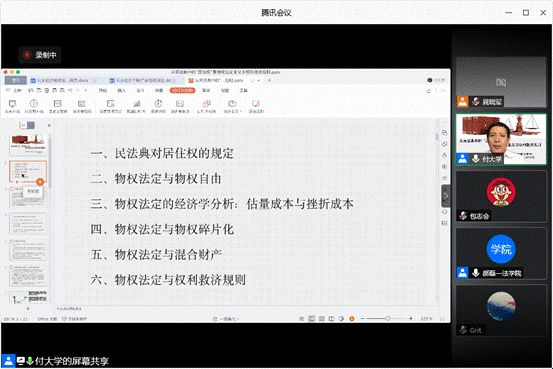
Task: Click the third icon in right side toolbar
Action: click(x=444, y=155)
